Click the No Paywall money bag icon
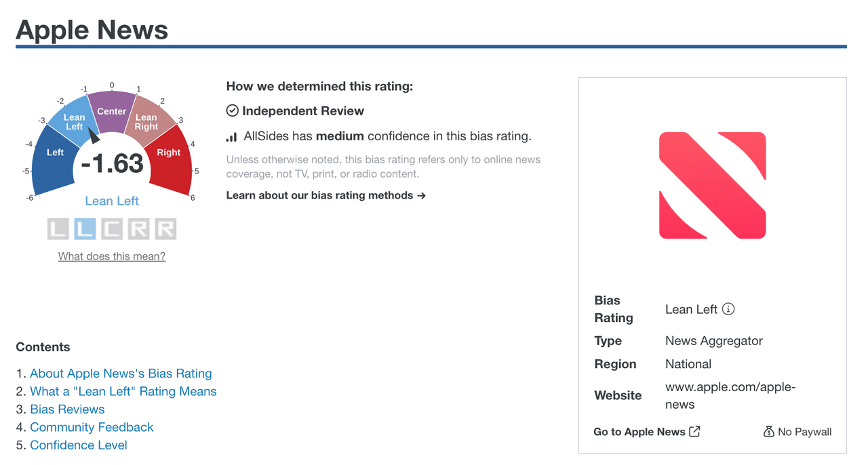The image size is (868, 465). (x=768, y=432)
